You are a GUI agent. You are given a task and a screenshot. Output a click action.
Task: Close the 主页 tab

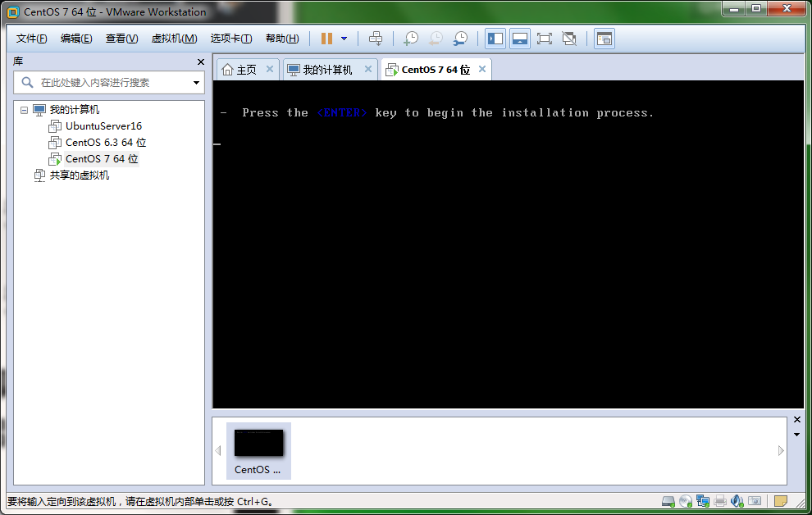point(270,70)
